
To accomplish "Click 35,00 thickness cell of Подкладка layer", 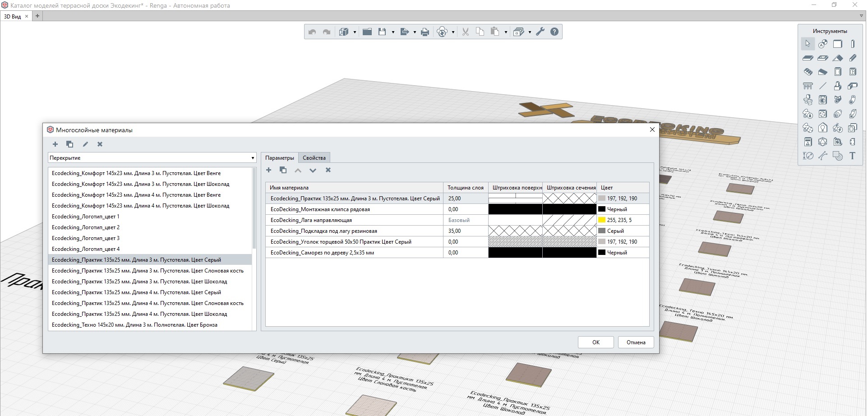I will (x=466, y=231).
